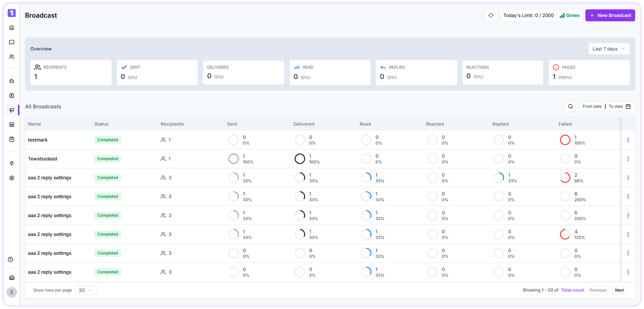The width and height of the screenshot is (644, 309).
Task: Select the Broadcast megaphone icon
Action: 12,110
